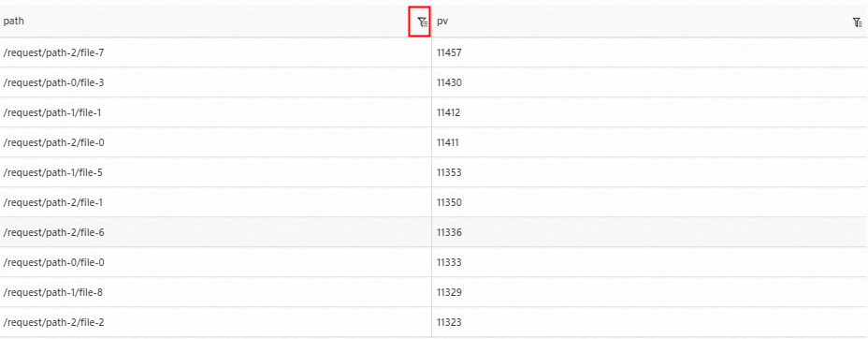Click the pv value 11457
This screenshot has height=339, width=868.
coord(449,52)
